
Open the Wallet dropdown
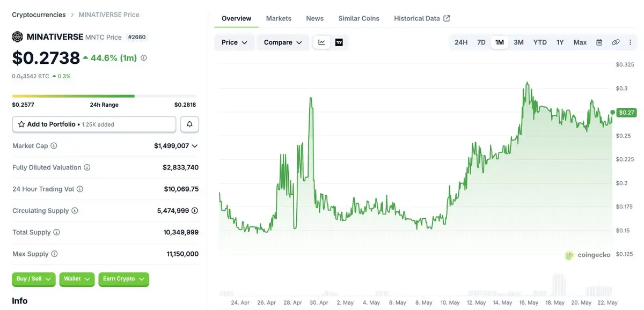77,279
